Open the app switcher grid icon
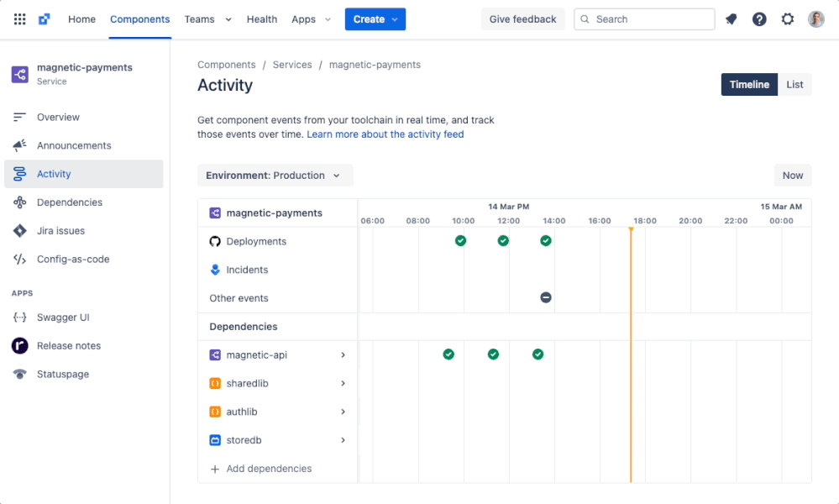839x504 pixels. 20,19
